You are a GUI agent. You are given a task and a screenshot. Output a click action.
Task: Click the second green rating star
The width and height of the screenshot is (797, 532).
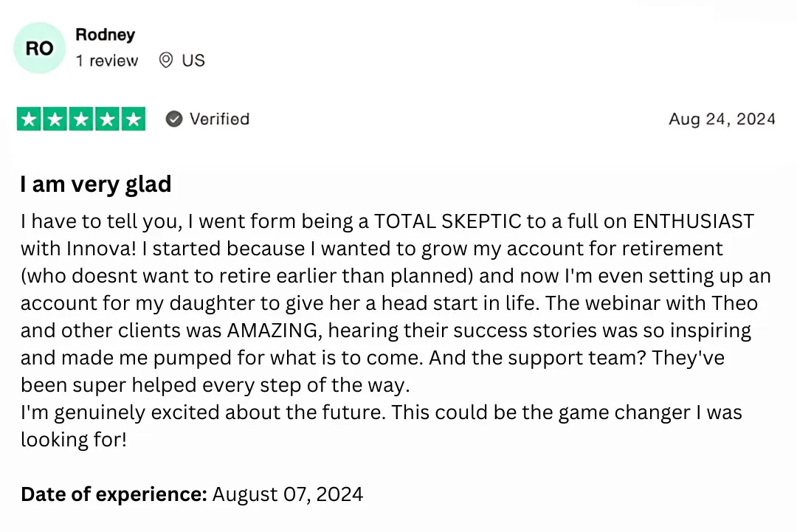(55, 120)
